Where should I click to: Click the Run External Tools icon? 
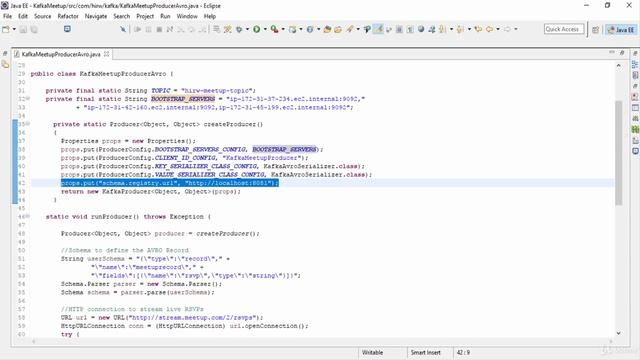coord(274,29)
